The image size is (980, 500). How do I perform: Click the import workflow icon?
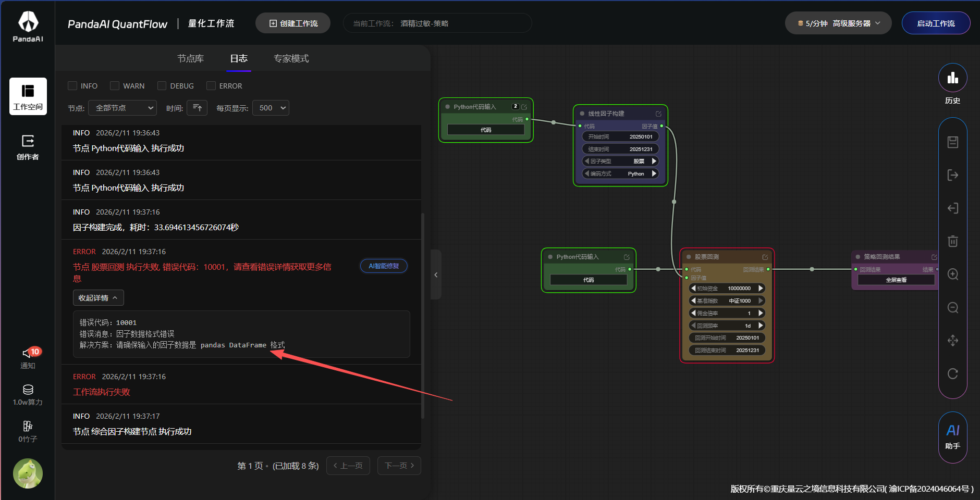(953, 208)
